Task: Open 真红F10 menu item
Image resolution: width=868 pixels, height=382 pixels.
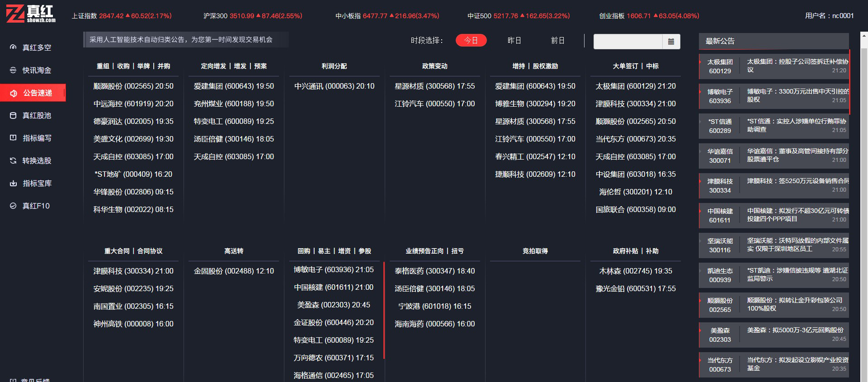Action: coord(36,206)
